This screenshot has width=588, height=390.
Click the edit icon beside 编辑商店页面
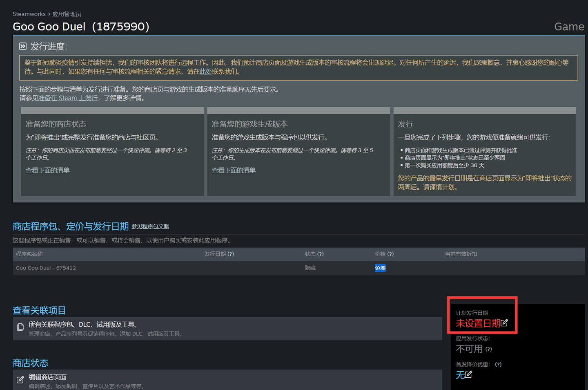(x=20, y=380)
